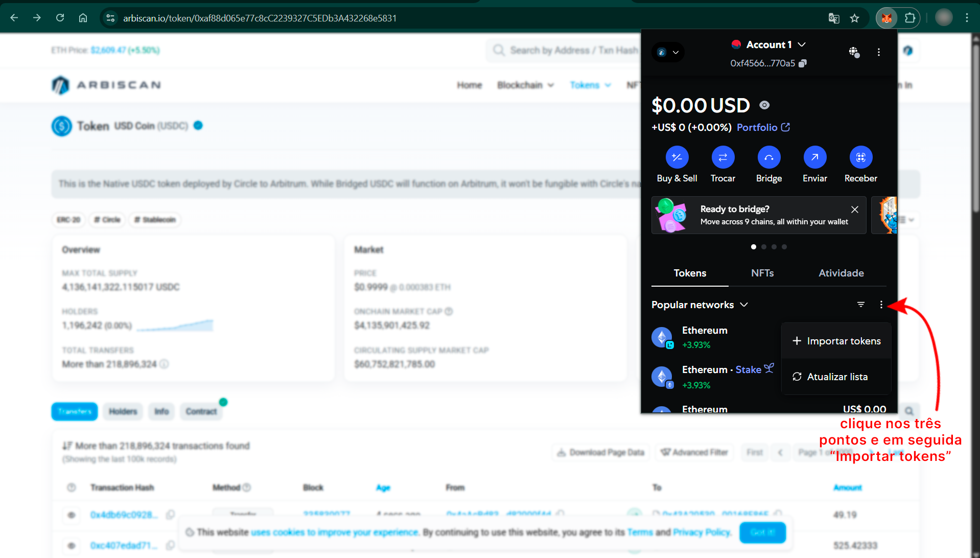Click the ERC-20 tag chip

(68, 220)
